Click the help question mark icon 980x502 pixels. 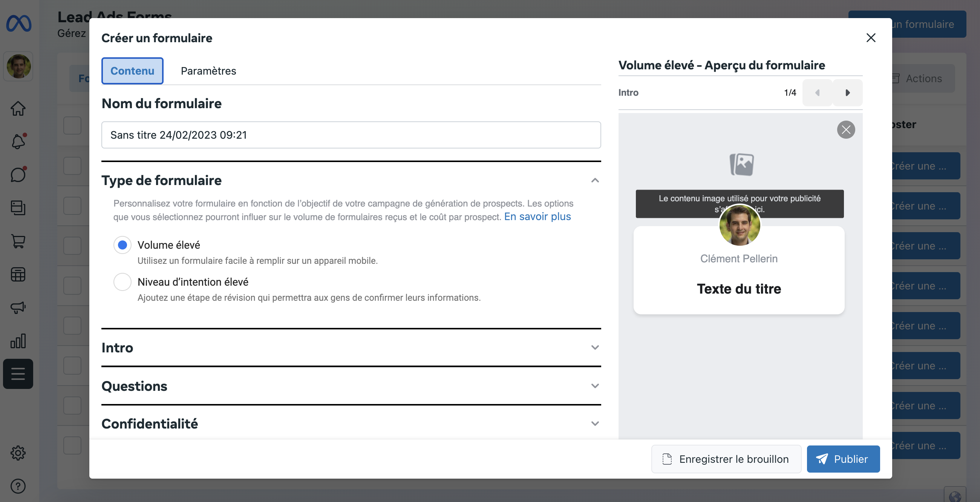[x=18, y=486]
